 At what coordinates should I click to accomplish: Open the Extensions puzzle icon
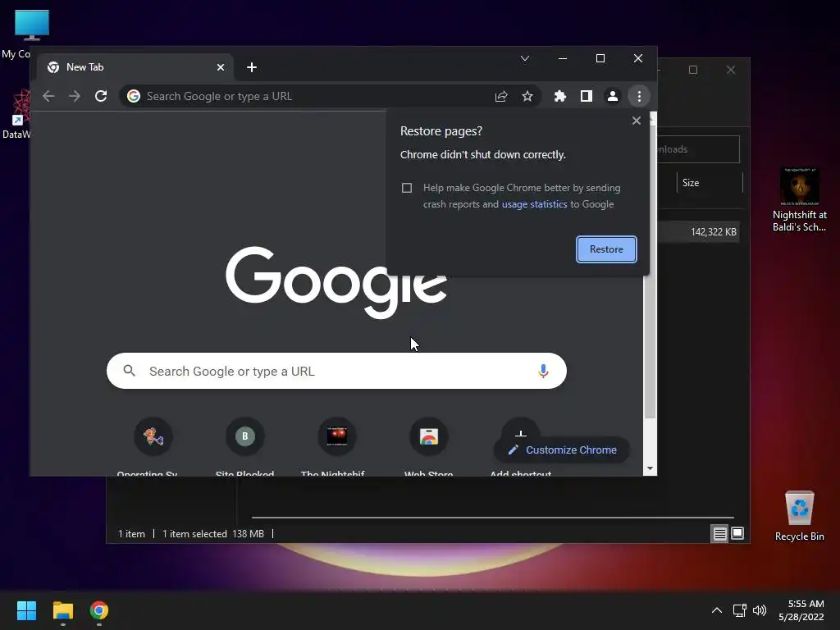pyautogui.click(x=559, y=96)
